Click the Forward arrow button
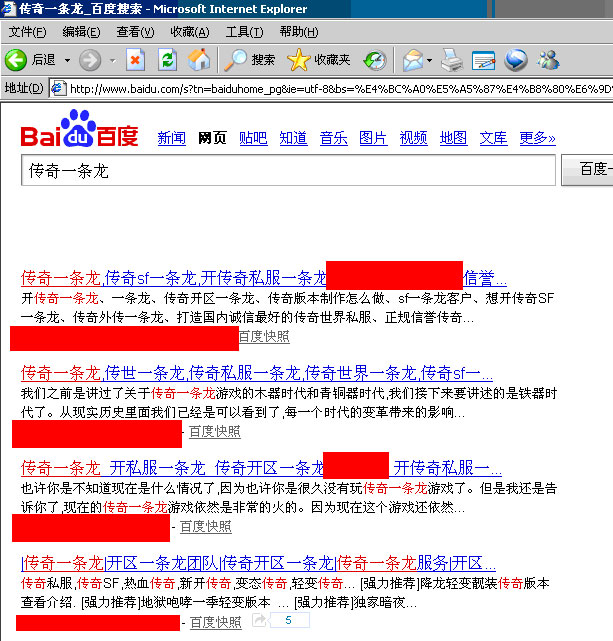 tap(89, 60)
